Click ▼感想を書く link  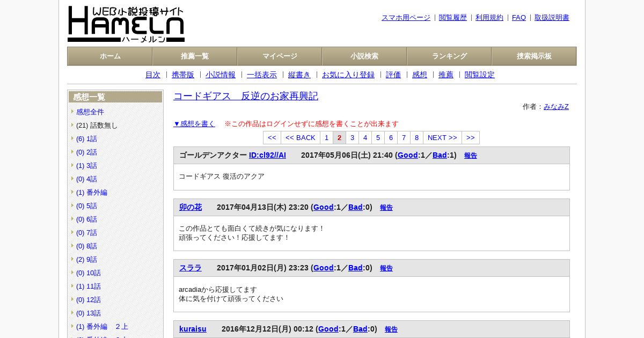(x=194, y=123)
